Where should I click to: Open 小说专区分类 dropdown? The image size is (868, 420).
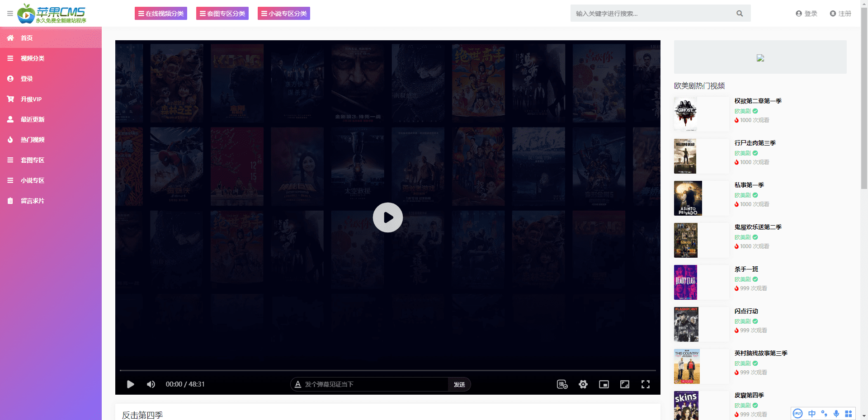tap(284, 14)
